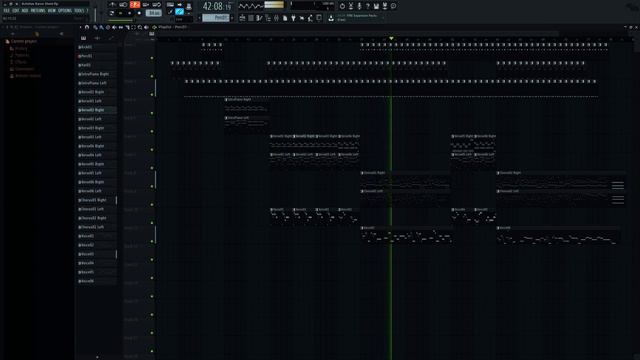Click the news panel download icon
This screenshot has height=360, width=640.
point(331,18)
